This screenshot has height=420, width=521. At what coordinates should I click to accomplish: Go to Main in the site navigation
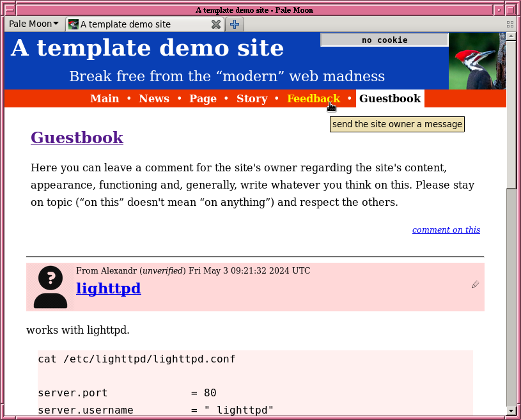pyautogui.click(x=105, y=98)
